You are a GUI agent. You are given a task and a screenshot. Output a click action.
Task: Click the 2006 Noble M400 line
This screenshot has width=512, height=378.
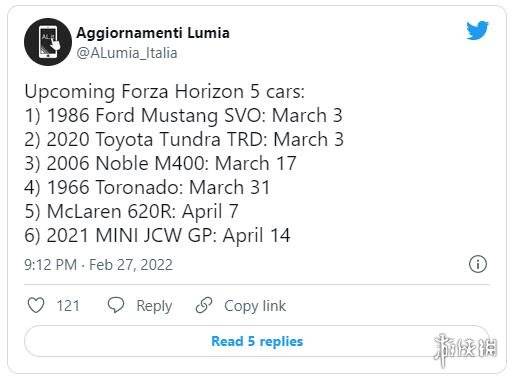160,164
